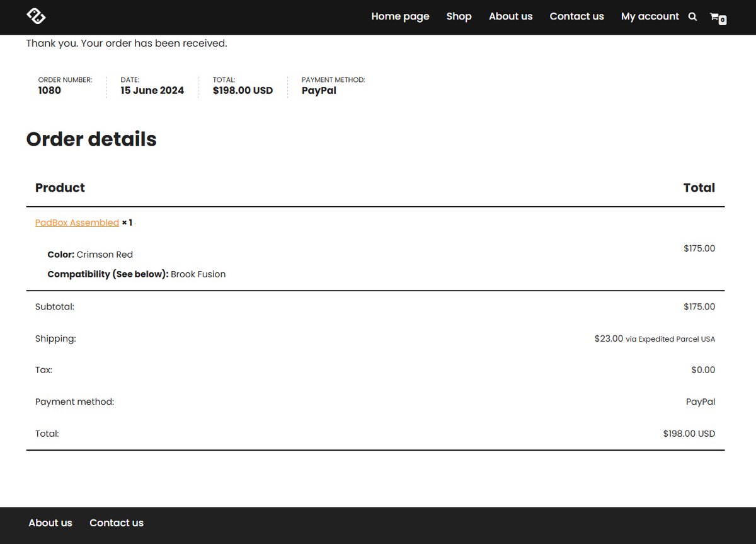Open Contact us in the top navigation
The image size is (756, 544).
pyautogui.click(x=576, y=16)
